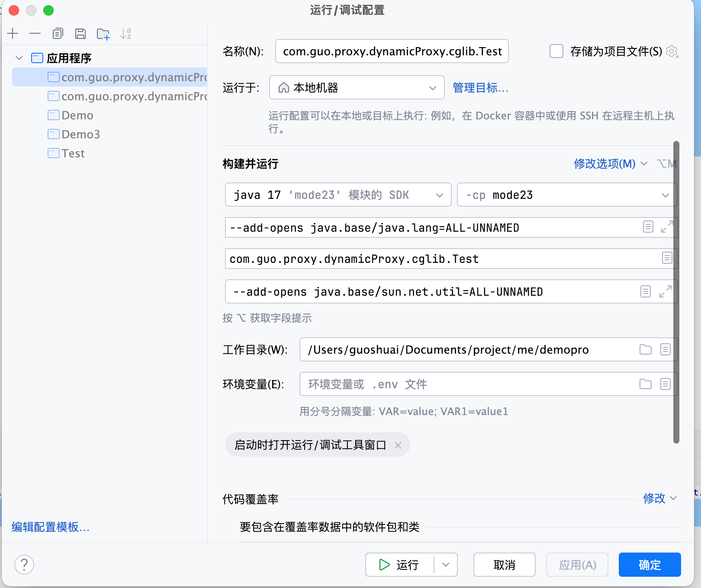Collapse the 应用程序 tree node
Screen dimensions: 701x588
coord(19,58)
